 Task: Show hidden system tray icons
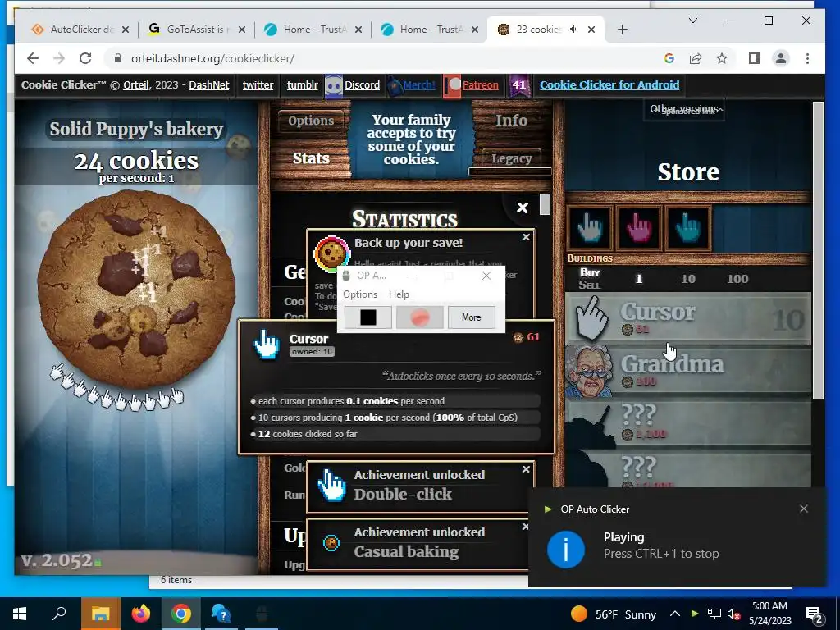(x=675, y=614)
